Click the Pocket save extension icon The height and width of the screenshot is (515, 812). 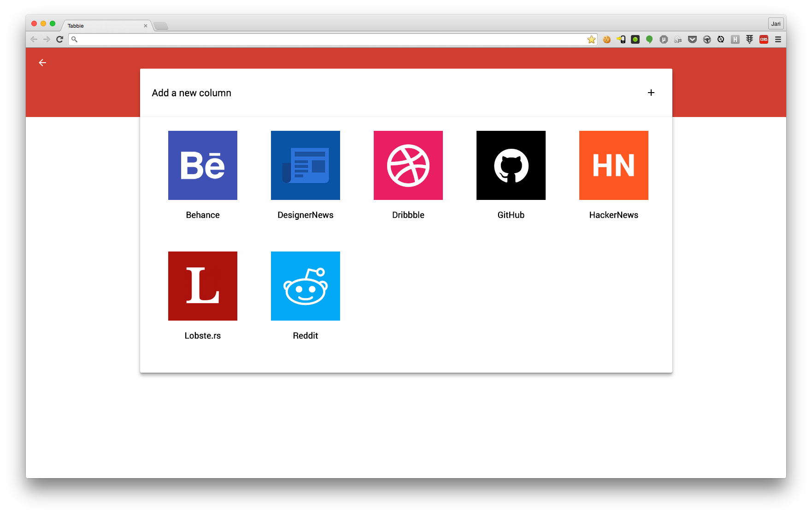coord(692,40)
